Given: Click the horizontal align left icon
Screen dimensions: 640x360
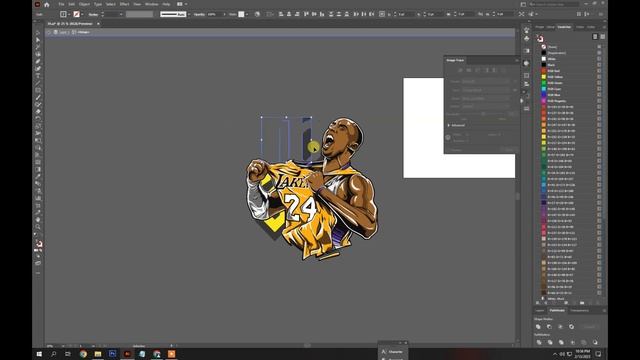Looking at the screenshot, I should 281,14.
